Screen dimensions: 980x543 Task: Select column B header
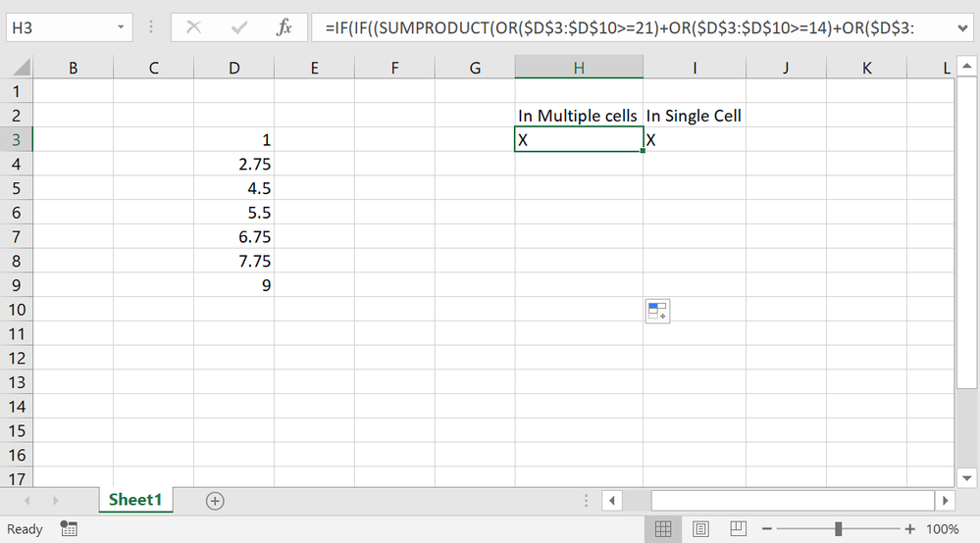coord(74,68)
